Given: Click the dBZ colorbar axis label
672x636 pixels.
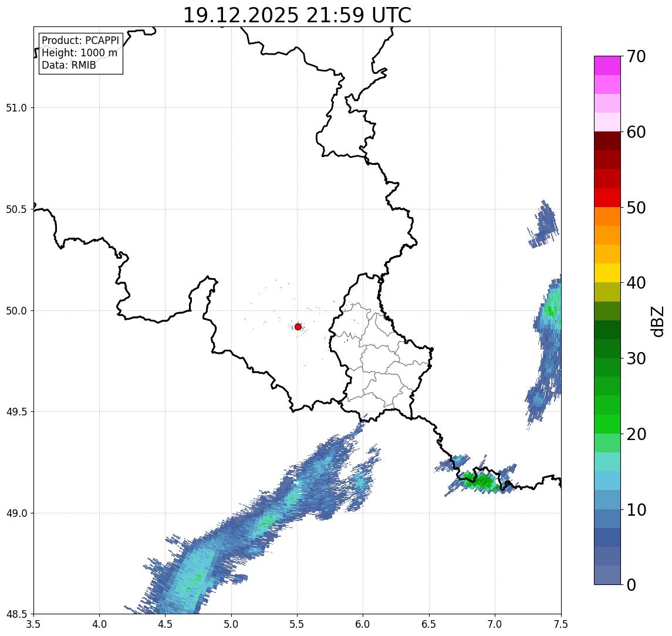Looking at the screenshot, I should point(657,321).
